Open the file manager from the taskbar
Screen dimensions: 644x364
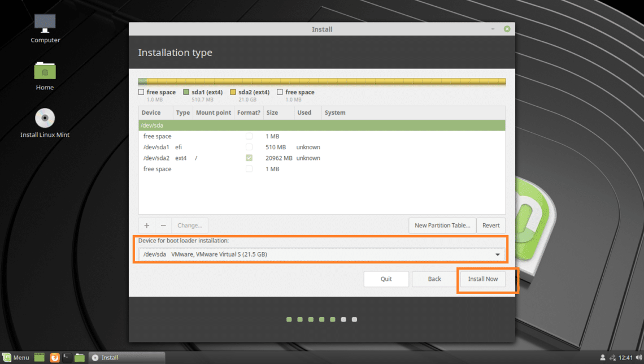tap(80, 357)
